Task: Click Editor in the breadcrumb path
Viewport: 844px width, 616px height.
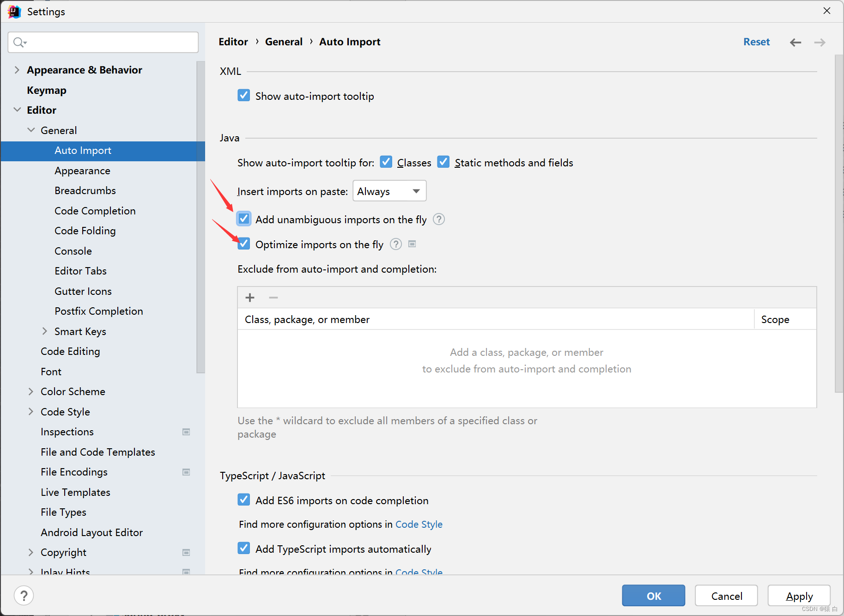Action: [233, 42]
